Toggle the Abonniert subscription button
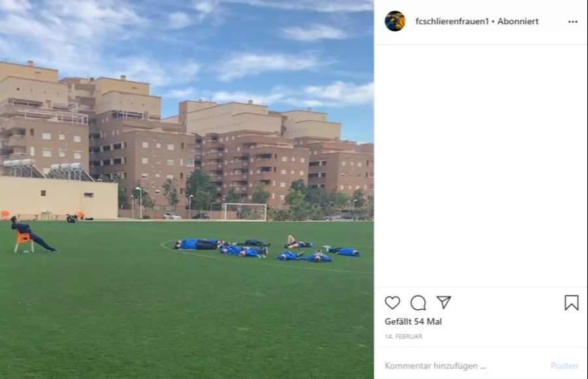This screenshot has height=379, width=588. [x=518, y=22]
